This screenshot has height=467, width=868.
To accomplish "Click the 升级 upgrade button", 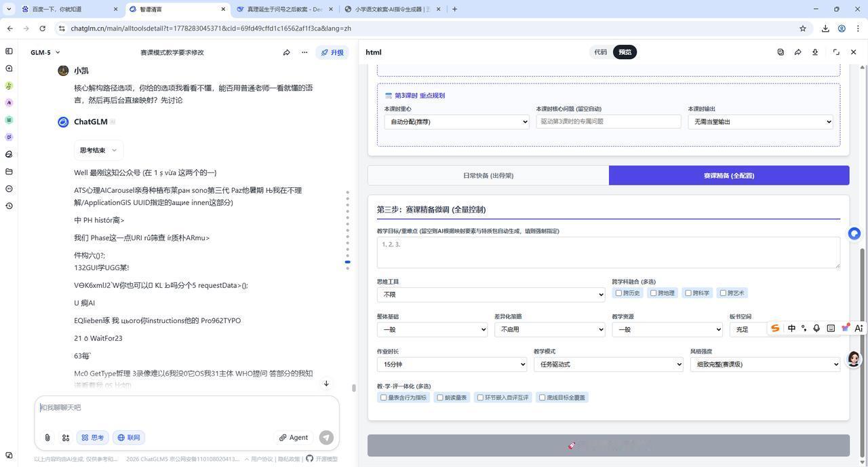I will click(x=332, y=52).
